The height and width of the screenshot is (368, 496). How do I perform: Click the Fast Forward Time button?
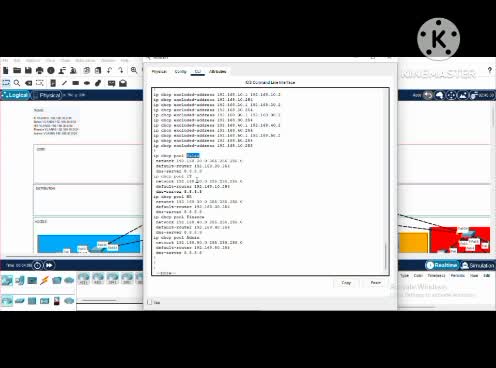(49, 265)
